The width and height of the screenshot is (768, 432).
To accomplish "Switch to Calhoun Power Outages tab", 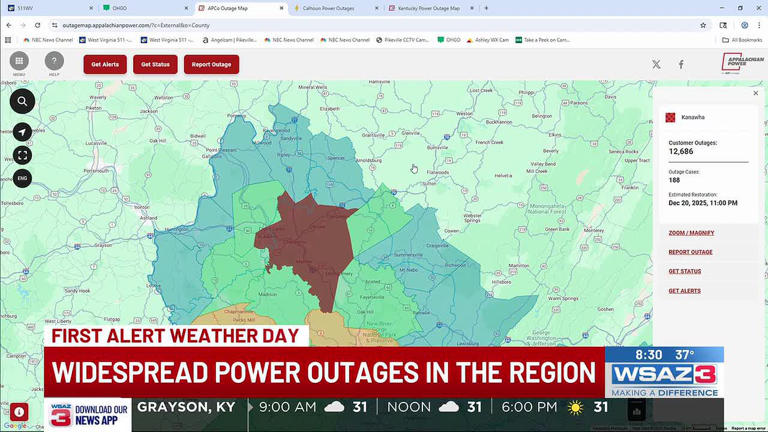I will [335, 8].
